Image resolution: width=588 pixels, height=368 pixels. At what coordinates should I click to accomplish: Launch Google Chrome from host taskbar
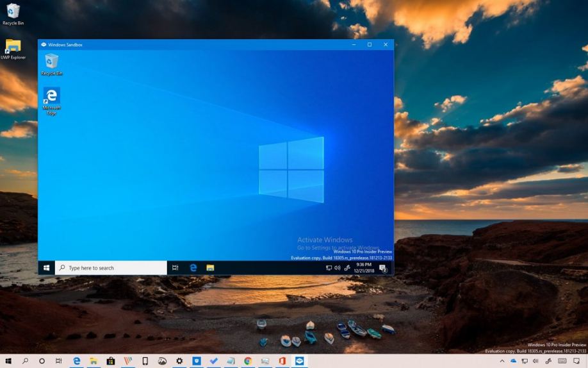point(248,361)
